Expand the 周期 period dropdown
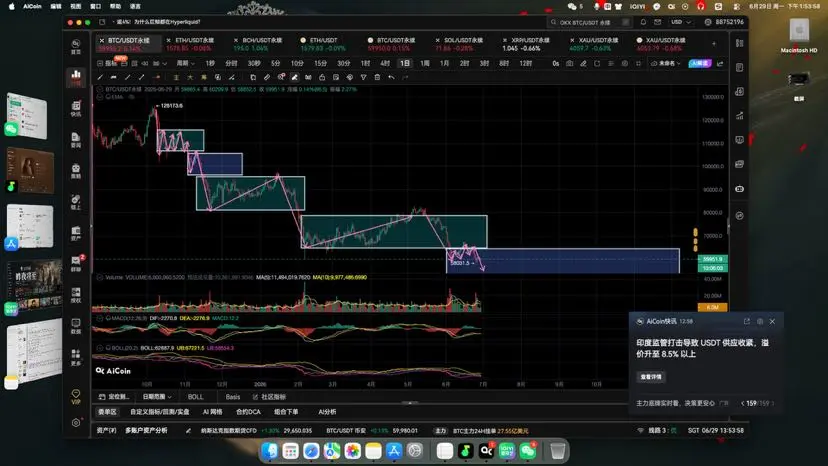 point(185,63)
